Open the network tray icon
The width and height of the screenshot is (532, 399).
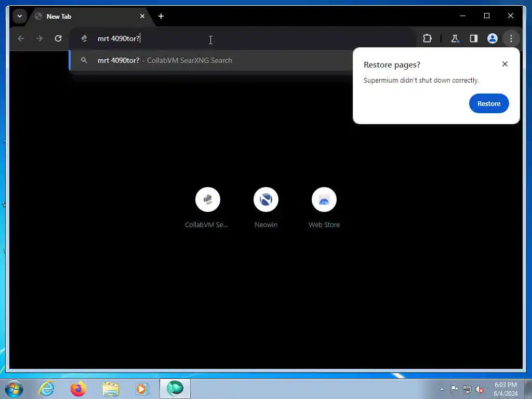point(467,390)
